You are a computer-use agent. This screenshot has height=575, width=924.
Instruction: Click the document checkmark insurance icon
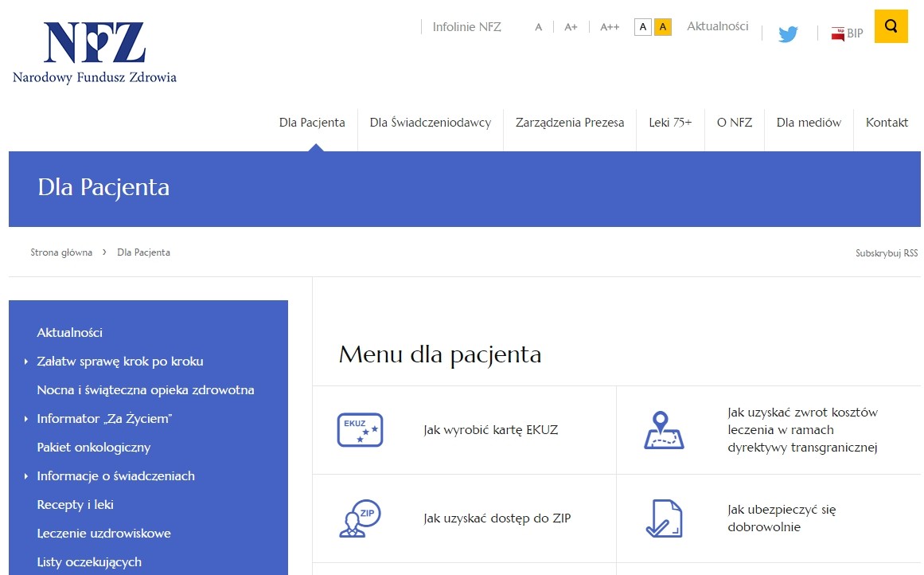coord(664,518)
